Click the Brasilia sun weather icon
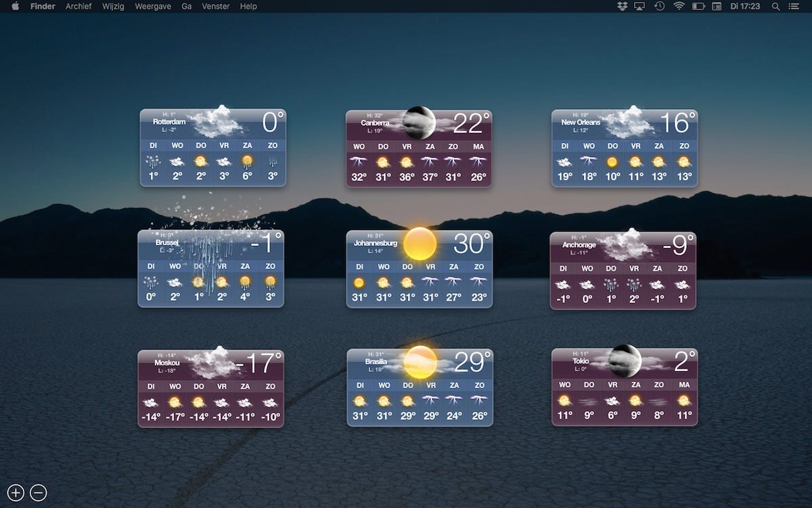This screenshot has height=508, width=812. tap(420, 362)
